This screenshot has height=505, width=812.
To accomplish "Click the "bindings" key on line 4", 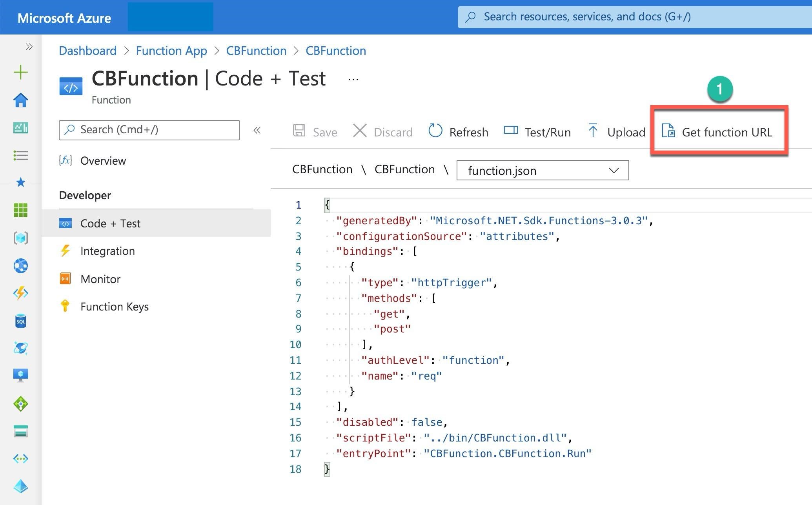I will coord(367,251).
